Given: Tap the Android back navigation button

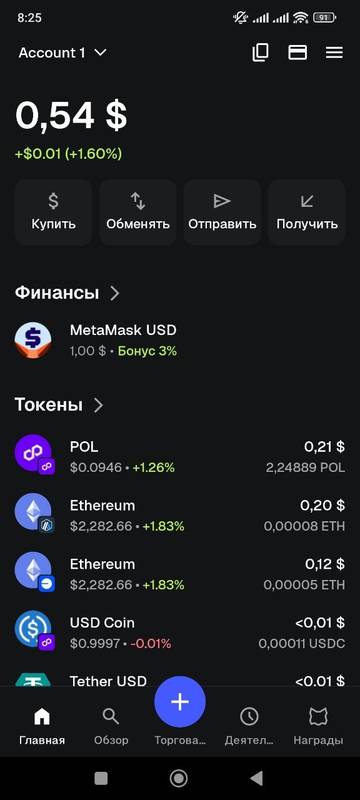Looking at the screenshot, I should point(256,778).
